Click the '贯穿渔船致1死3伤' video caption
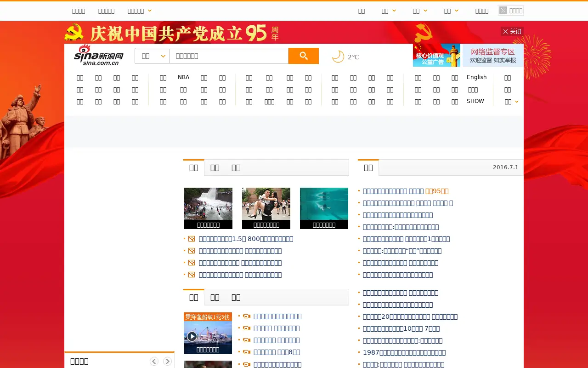Image resolution: width=588 pixels, height=368 pixels. 208,317
